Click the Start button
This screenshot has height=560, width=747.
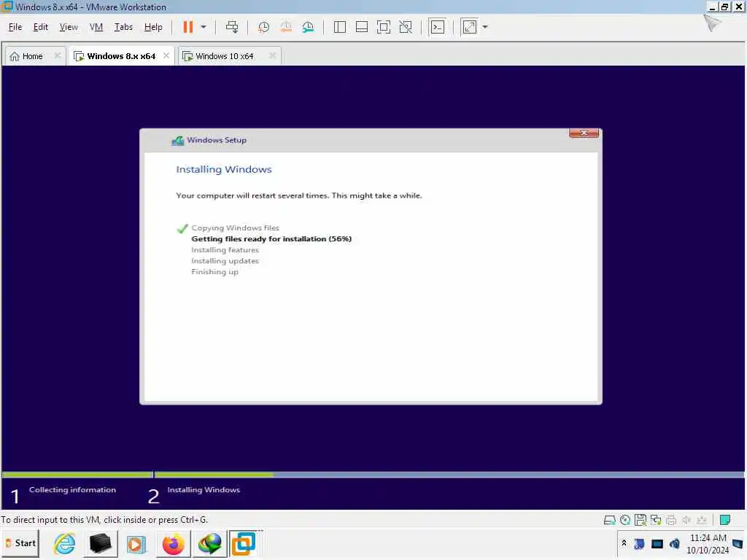(x=20, y=543)
